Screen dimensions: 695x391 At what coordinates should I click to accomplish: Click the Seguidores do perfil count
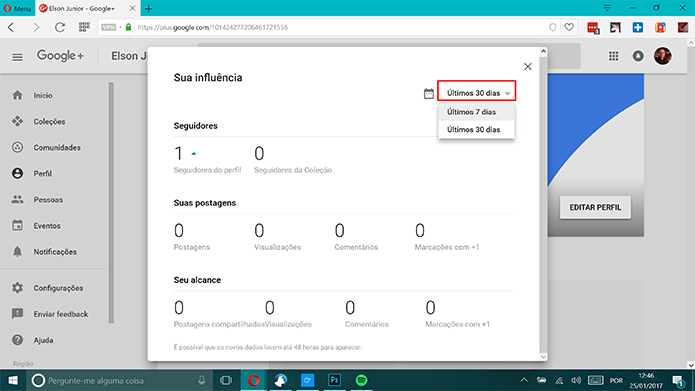click(179, 154)
